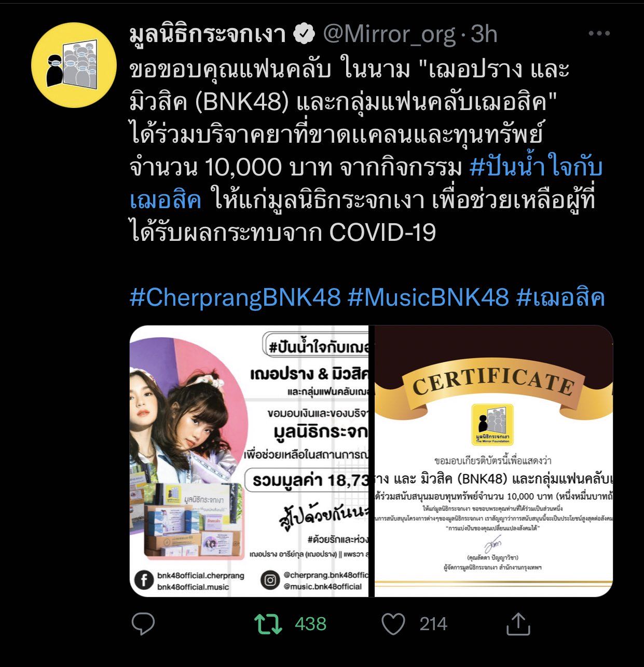Click the verified badge next to name
Image resolution: width=644 pixels, height=667 pixels.
304,34
